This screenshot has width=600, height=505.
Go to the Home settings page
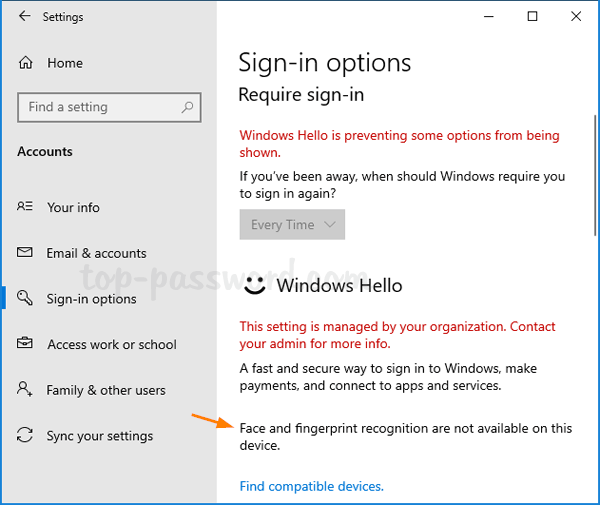point(65,63)
